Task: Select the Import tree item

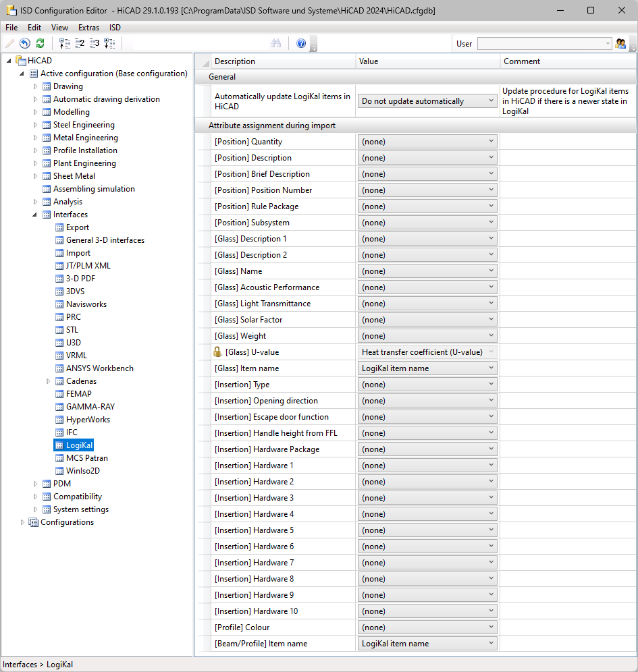Action: point(78,253)
